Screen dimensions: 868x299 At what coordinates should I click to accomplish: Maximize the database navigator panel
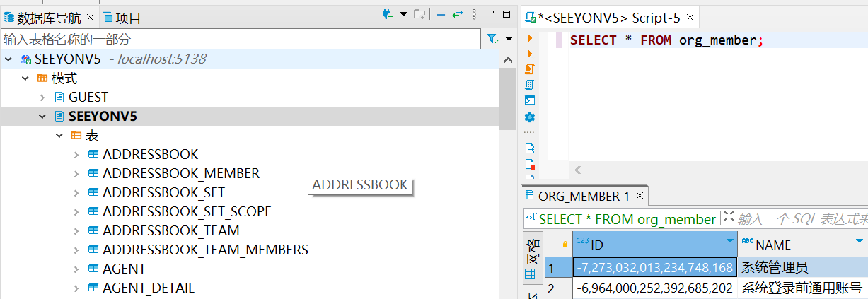tap(506, 13)
